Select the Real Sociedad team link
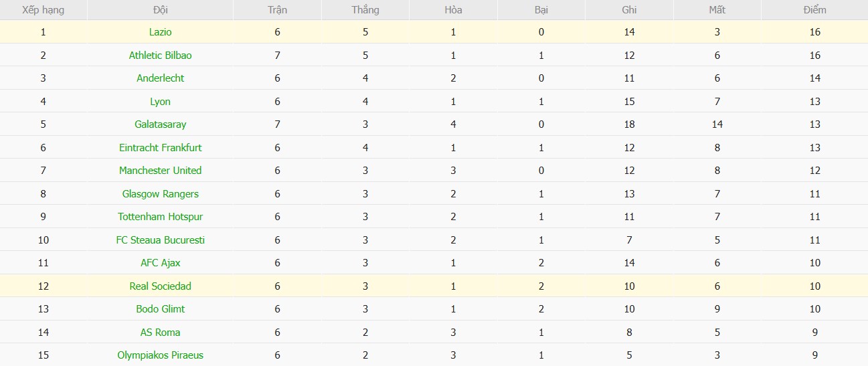The image size is (868, 366). [161, 286]
